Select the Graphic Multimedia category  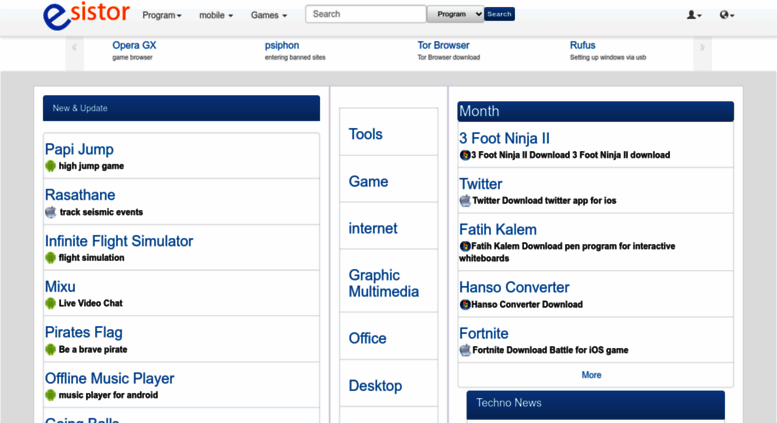click(x=384, y=283)
